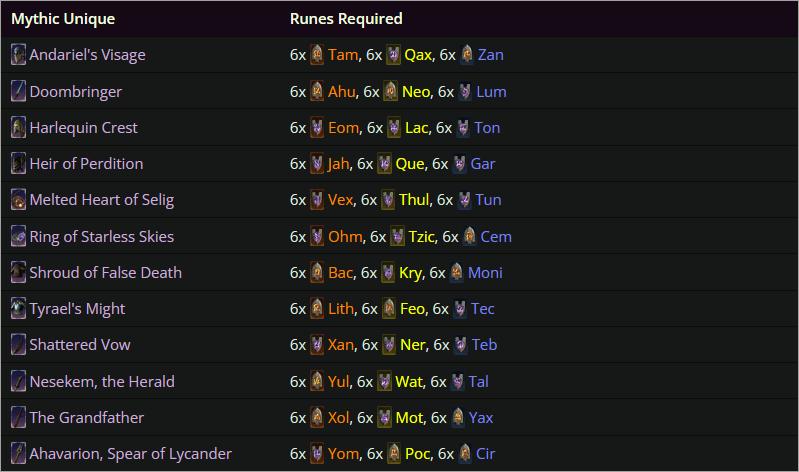The width and height of the screenshot is (799, 472).
Task: Click the Doombringer sword icon
Action: click(x=18, y=91)
